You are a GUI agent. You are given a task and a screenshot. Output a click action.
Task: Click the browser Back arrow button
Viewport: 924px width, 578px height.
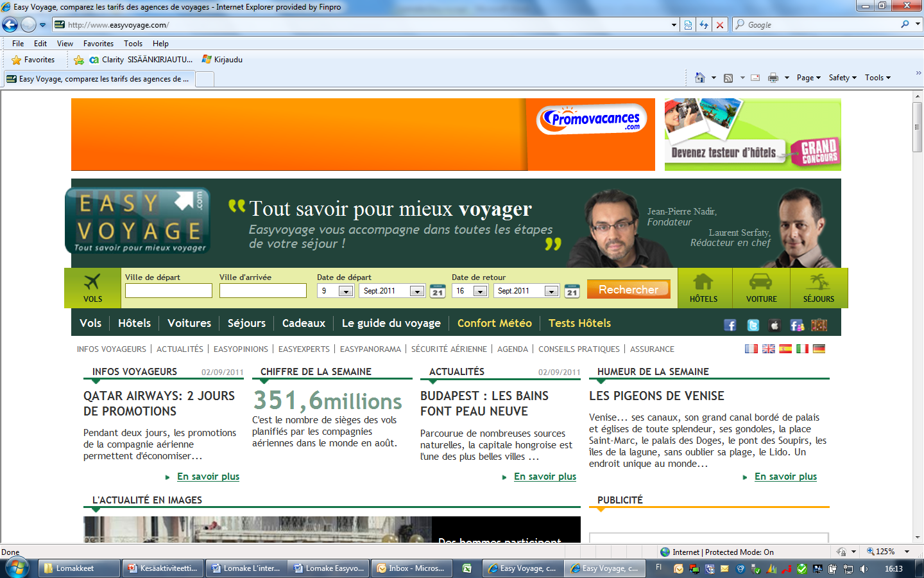pos(10,24)
